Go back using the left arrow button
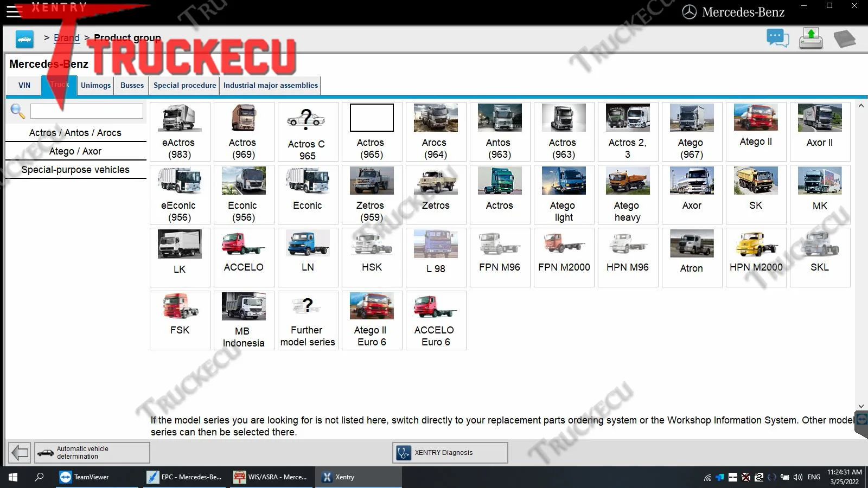This screenshot has height=488, width=868. click(x=20, y=452)
